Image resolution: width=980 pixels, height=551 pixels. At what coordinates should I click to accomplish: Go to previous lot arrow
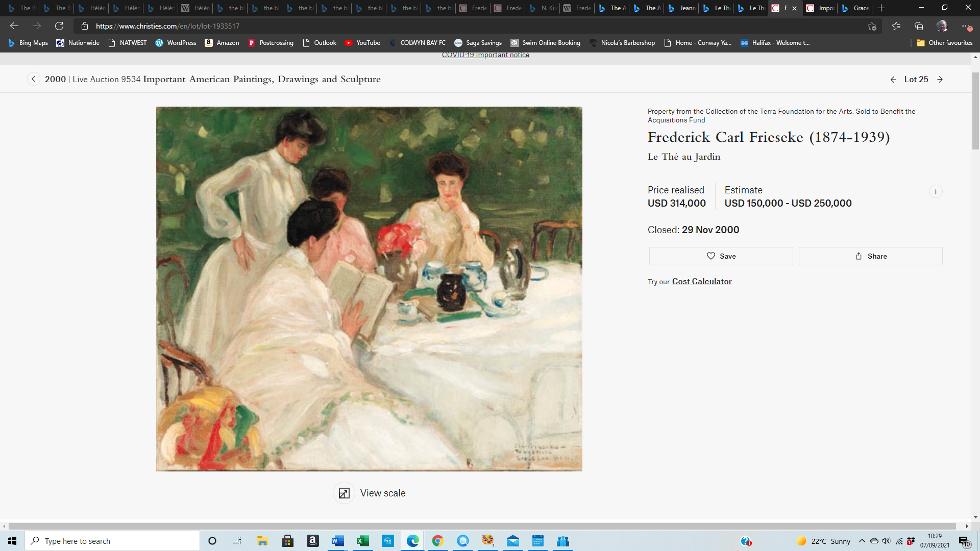893,80
